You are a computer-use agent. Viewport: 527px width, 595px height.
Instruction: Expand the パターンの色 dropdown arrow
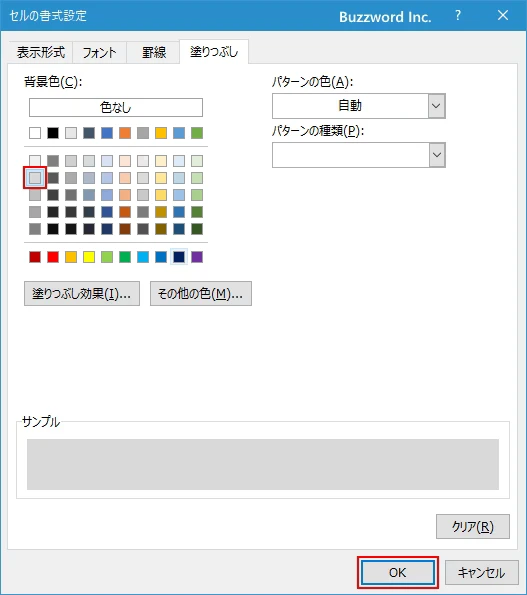(437, 106)
